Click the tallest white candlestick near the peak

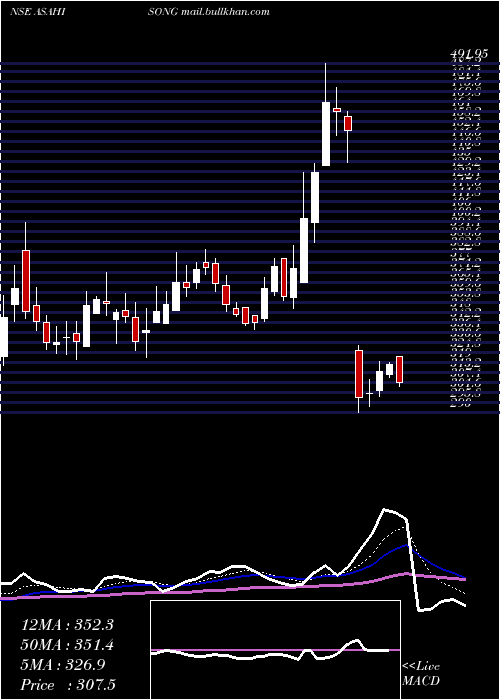326,133
